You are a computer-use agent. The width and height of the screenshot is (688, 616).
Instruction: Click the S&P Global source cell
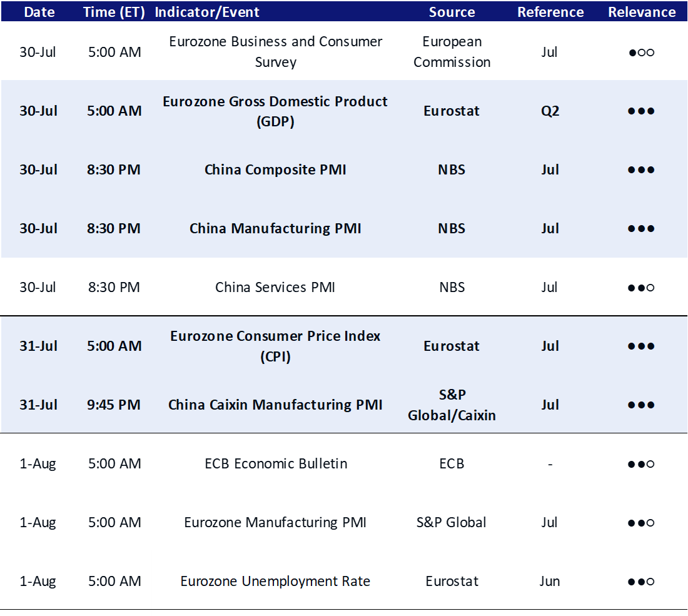pyautogui.click(x=452, y=523)
